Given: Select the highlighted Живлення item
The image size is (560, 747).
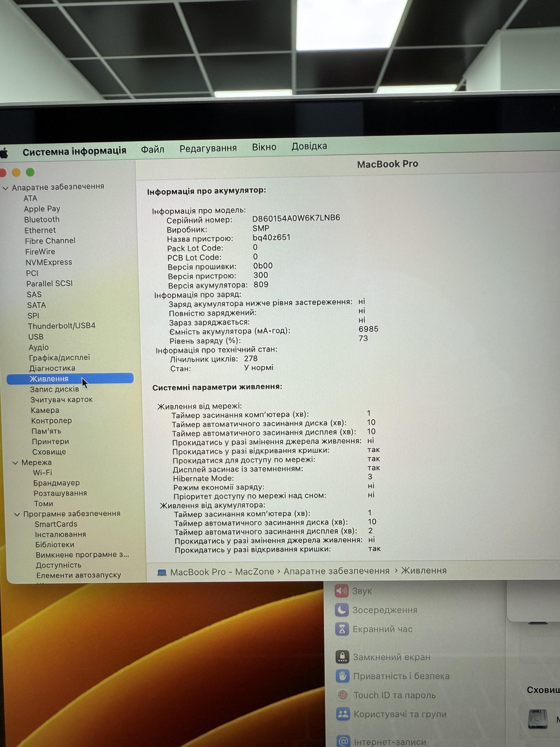Looking at the screenshot, I should tap(70, 378).
